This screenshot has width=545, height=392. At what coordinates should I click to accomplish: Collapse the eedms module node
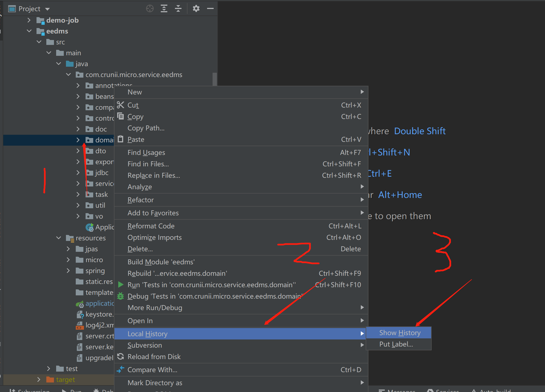pyautogui.click(x=29, y=31)
